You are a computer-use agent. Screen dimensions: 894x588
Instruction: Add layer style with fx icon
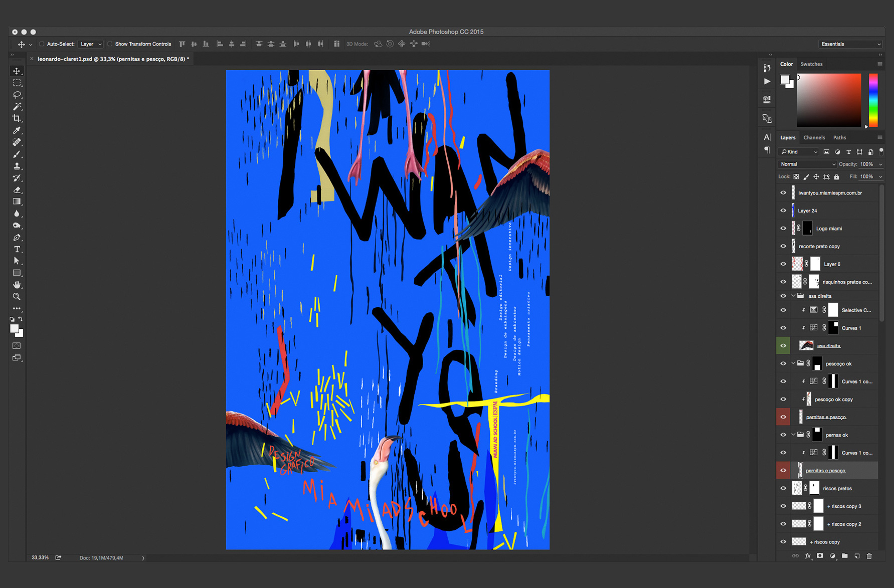coord(808,556)
